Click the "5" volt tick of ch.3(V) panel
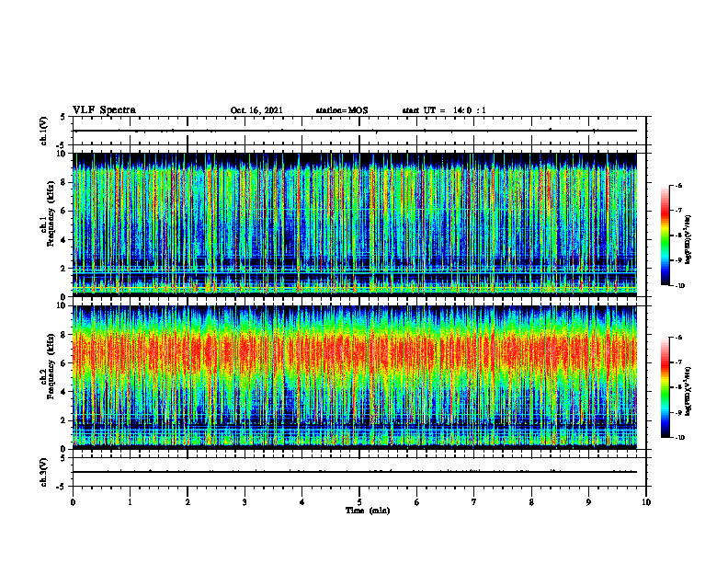Image resolution: width=728 pixels, height=563 pixels. point(63,458)
